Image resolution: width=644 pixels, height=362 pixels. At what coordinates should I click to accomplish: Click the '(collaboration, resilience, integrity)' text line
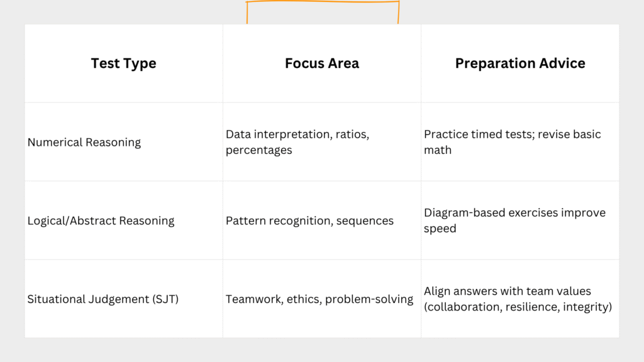(x=518, y=307)
